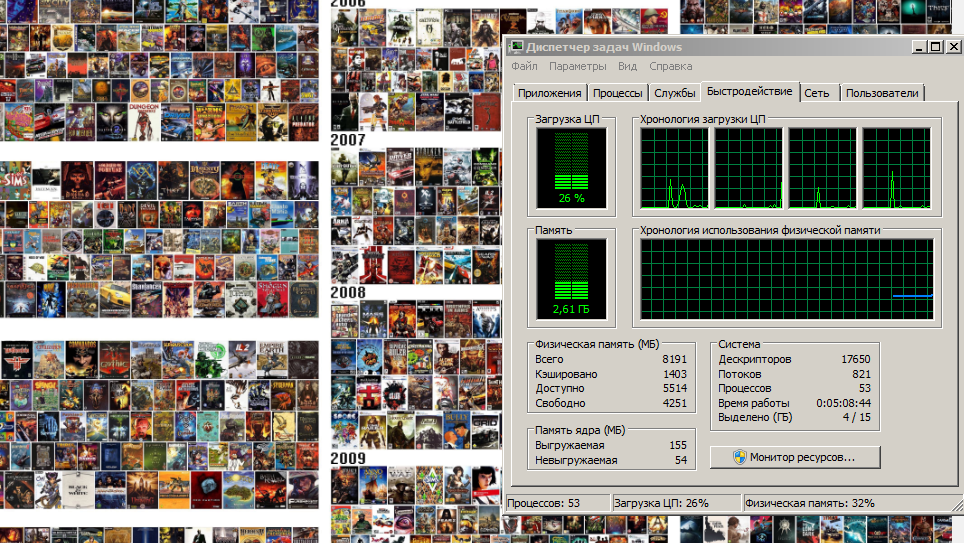Image resolution: width=964 pixels, height=543 pixels.
Task: Click the Всего 8191 value
Action: click(674, 359)
